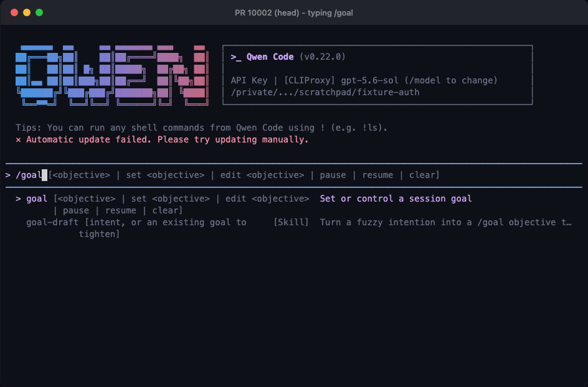588x387 pixels.
Task: Click the ghost hint text after the /goal input
Action: point(244,175)
